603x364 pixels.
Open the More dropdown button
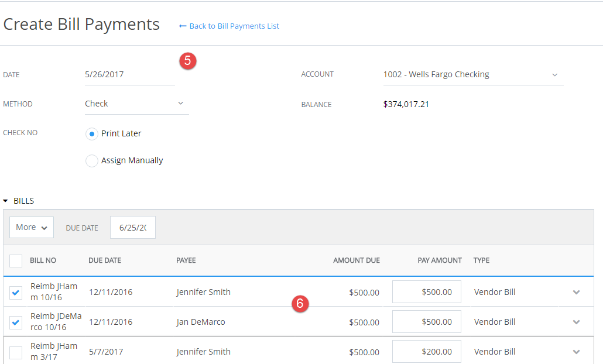pos(32,227)
